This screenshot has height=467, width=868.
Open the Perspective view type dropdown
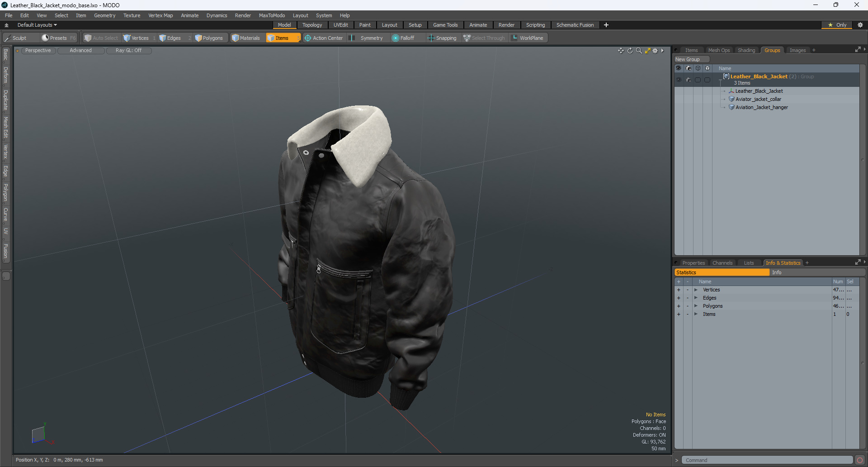tap(38, 51)
